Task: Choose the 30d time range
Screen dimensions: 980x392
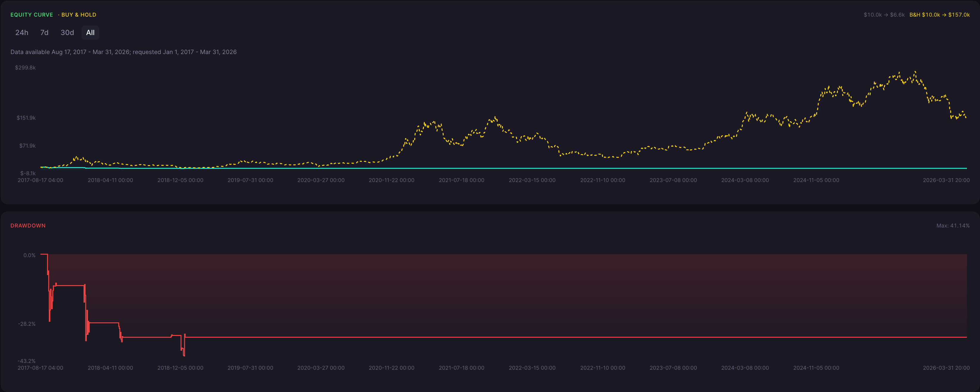Action: (x=67, y=33)
